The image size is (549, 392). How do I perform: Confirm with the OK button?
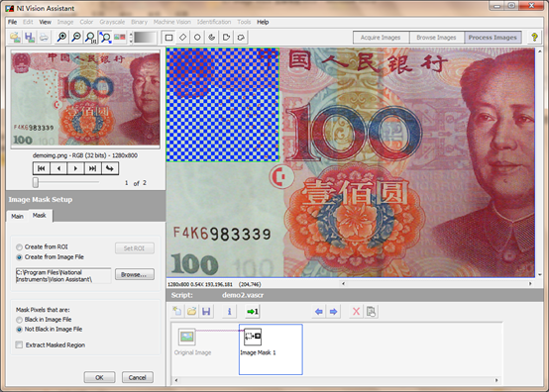coord(99,377)
